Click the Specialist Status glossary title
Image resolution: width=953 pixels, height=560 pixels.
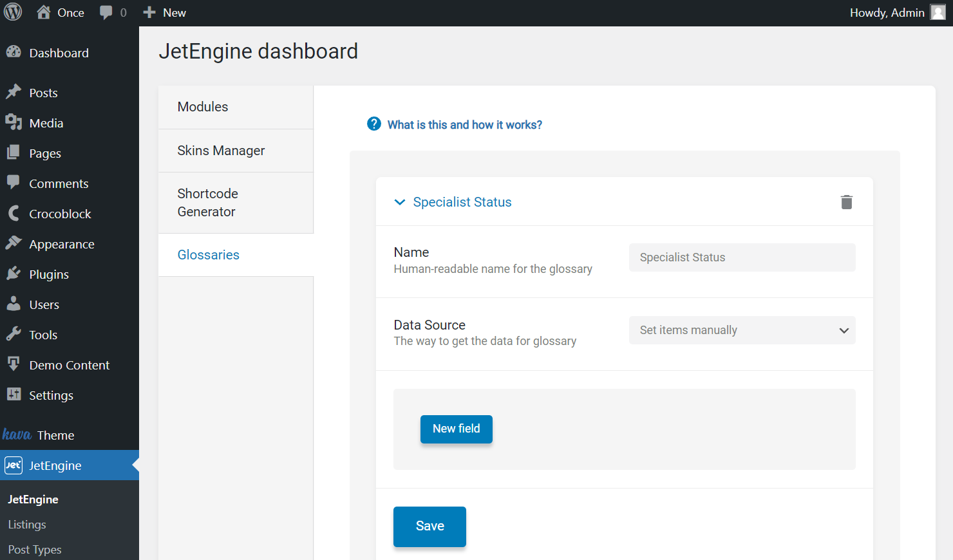462,202
